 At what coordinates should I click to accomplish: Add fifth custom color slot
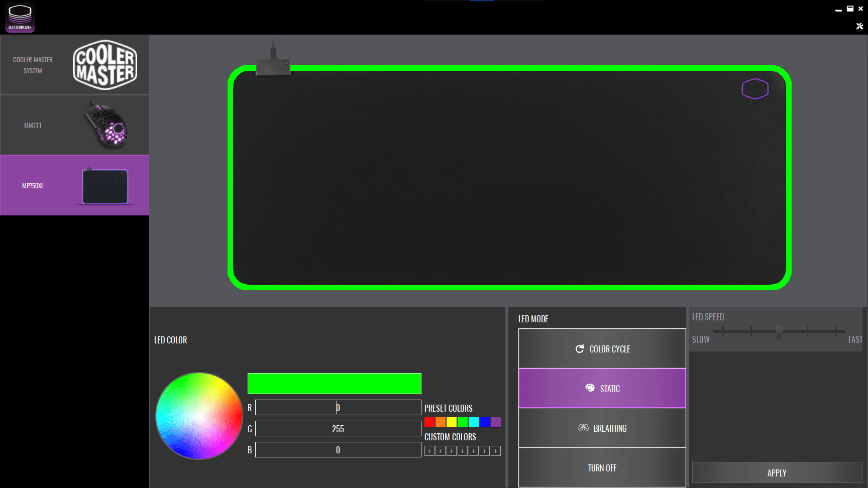[474, 451]
